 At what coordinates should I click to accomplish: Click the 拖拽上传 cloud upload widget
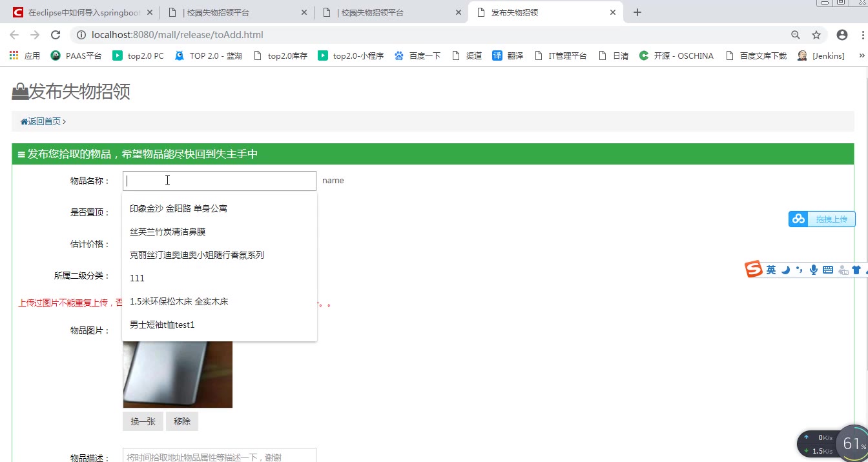coord(821,219)
